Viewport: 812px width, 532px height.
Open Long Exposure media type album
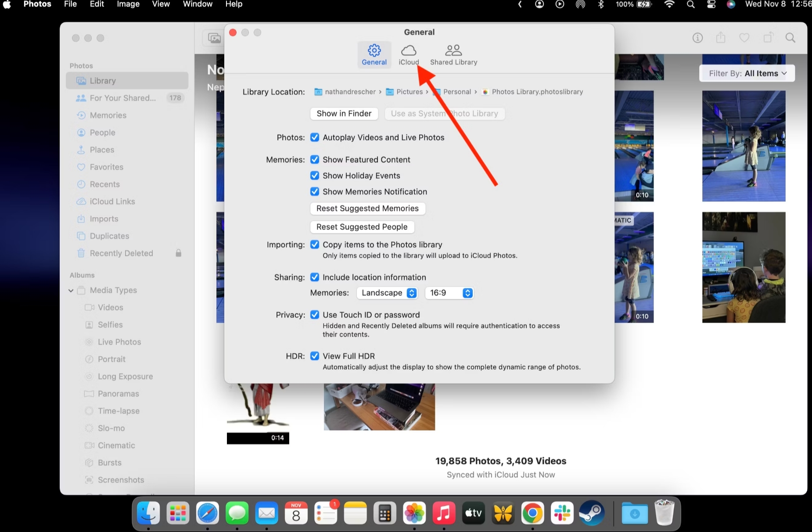pos(127,377)
